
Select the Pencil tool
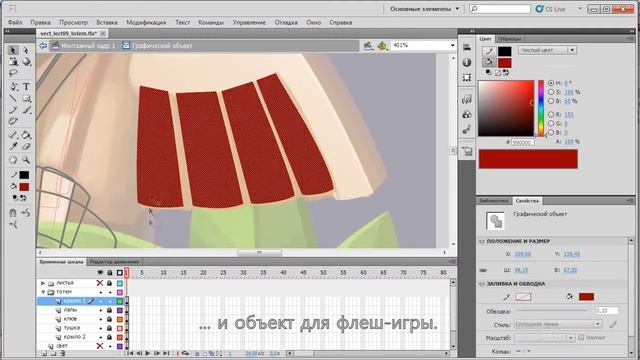pos(13,110)
